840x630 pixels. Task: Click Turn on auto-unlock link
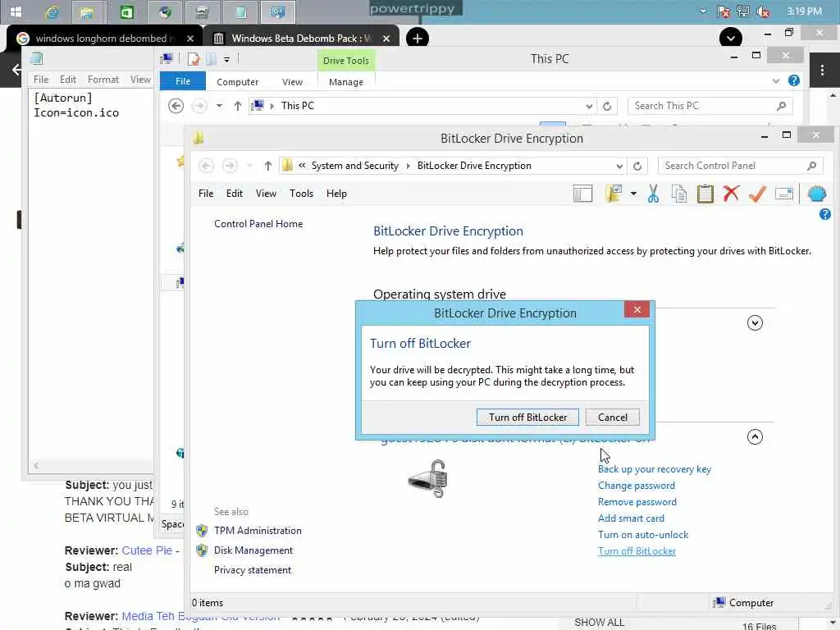tap(643, 535)
